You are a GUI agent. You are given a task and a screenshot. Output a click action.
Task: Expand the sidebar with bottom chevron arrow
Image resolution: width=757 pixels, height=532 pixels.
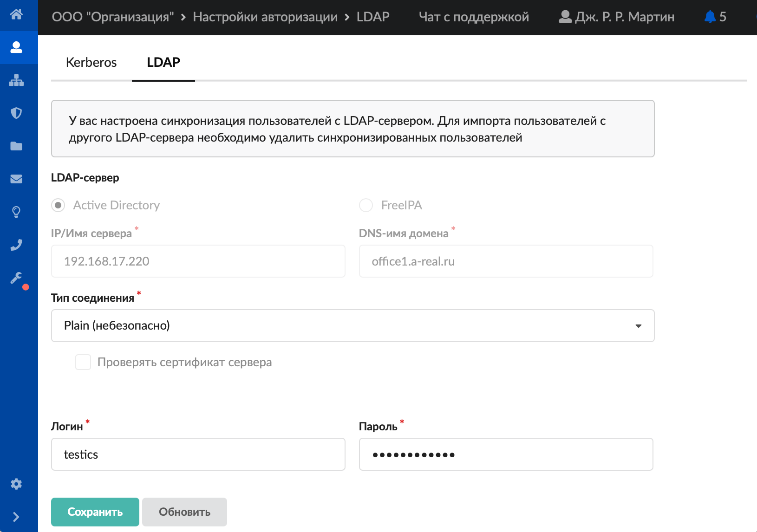pyautogui.click(x=16, y=517)
